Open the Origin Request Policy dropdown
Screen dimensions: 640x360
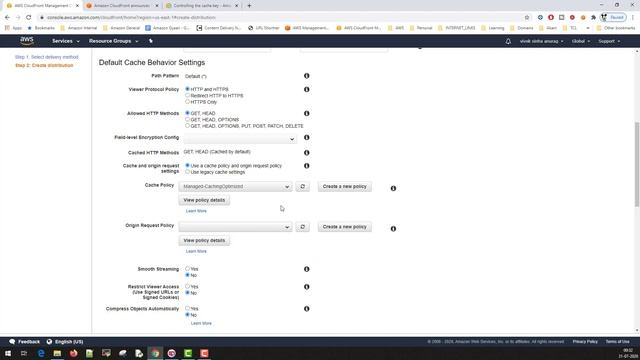235,227
